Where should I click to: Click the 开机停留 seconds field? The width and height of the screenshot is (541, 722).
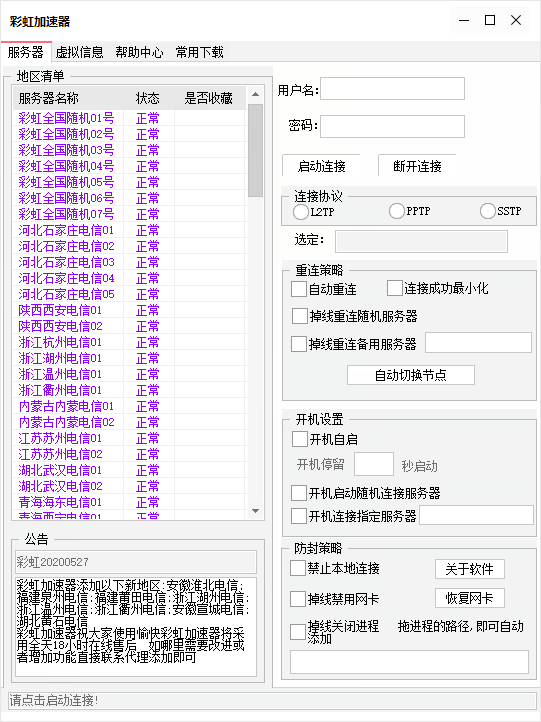[374, 464]
